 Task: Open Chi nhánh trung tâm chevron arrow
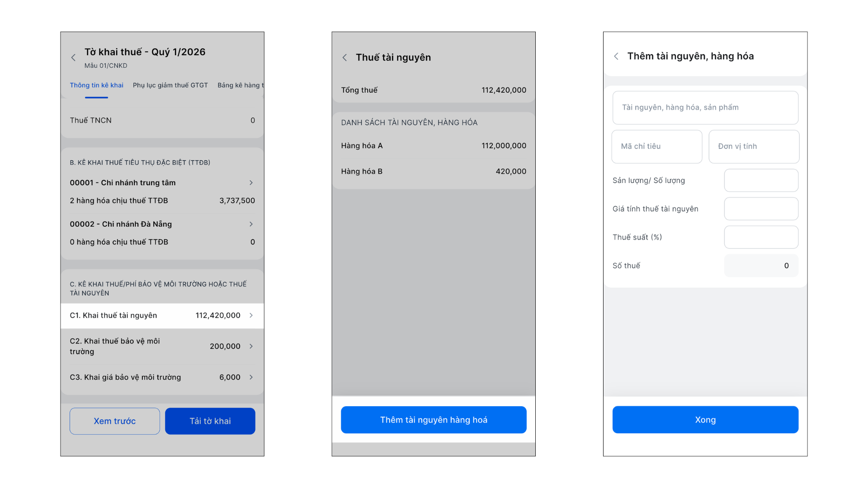pos(251,183)
